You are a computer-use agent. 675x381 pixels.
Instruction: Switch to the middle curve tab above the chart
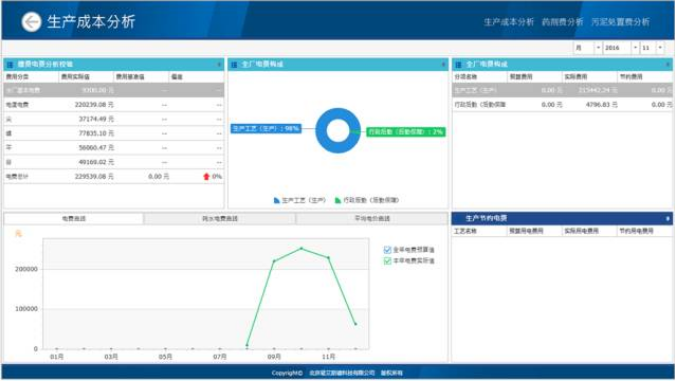click(220, 219)
